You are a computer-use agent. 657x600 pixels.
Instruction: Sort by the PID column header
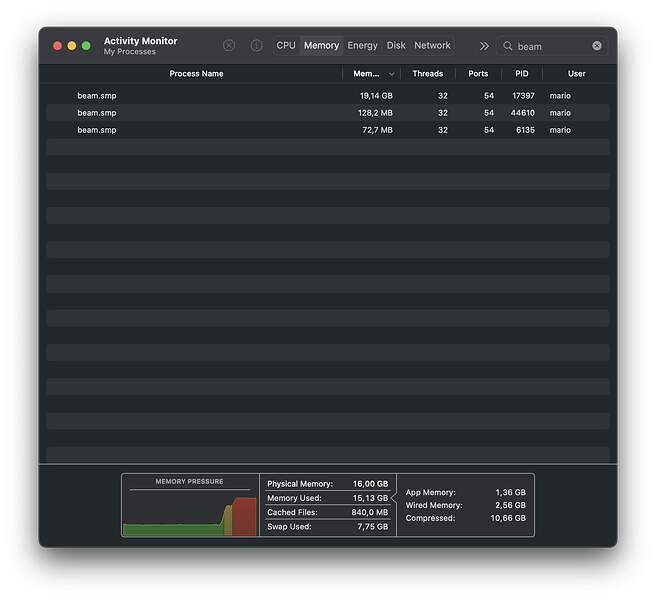pyautogui.click(x=521, y=74)
